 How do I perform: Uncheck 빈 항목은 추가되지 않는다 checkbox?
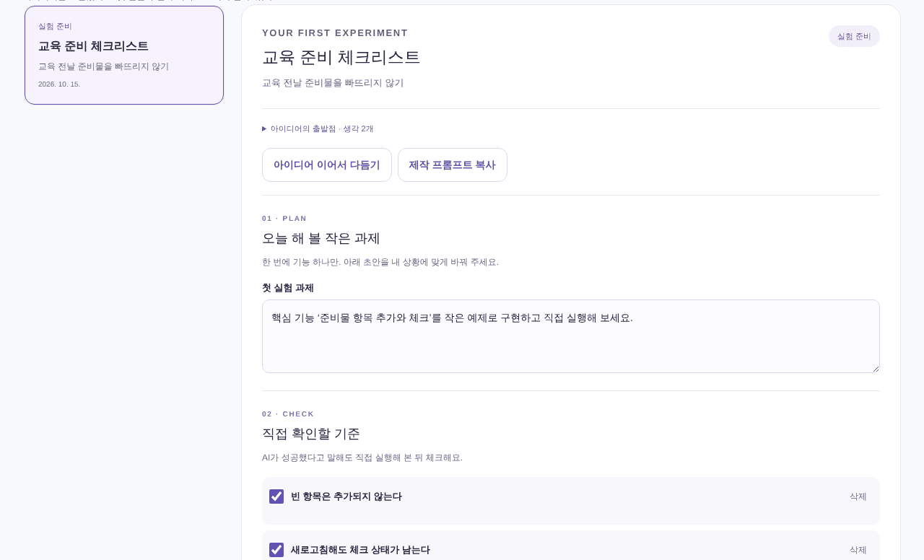[x=276, y=496]
